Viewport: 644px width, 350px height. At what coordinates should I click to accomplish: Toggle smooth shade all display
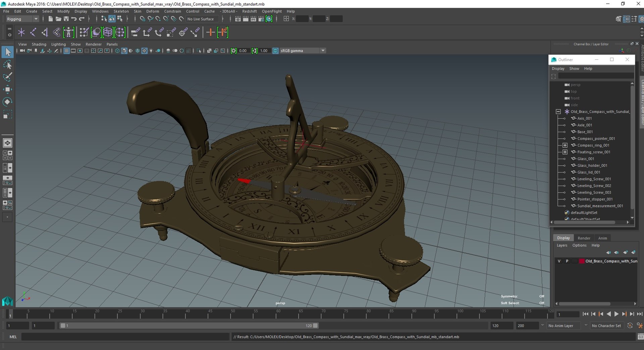[124, 51]
